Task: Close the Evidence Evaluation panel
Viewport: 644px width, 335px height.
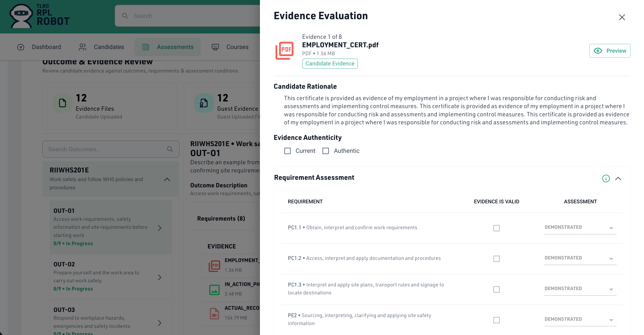Action: click(622, 17)
